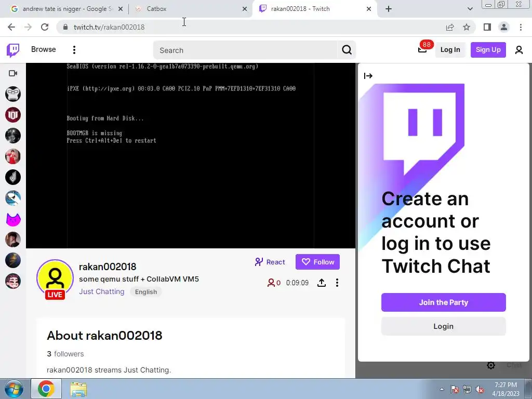
Task: Go back in the browser
Action: [x=11, y=27]
